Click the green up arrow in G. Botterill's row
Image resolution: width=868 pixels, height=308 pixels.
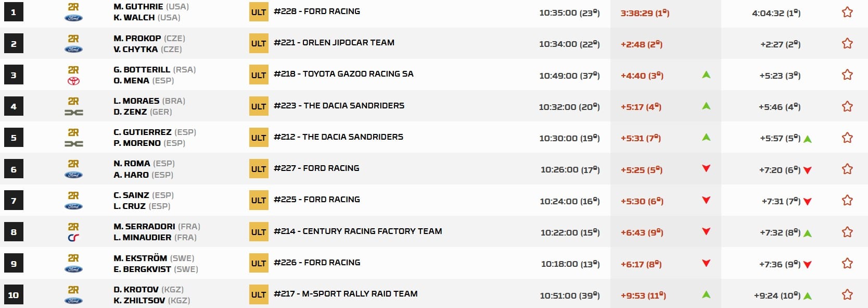tap(706, 75)
